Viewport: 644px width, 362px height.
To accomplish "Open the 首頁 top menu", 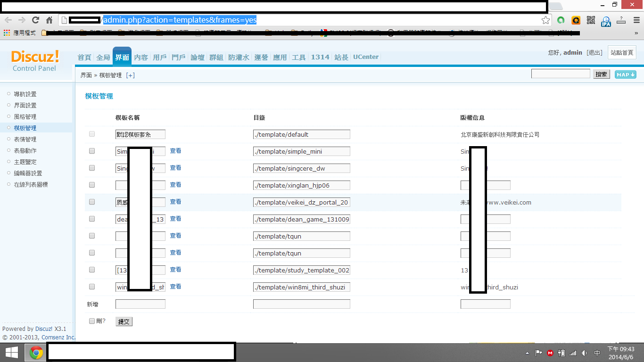I will coord(84,57).
